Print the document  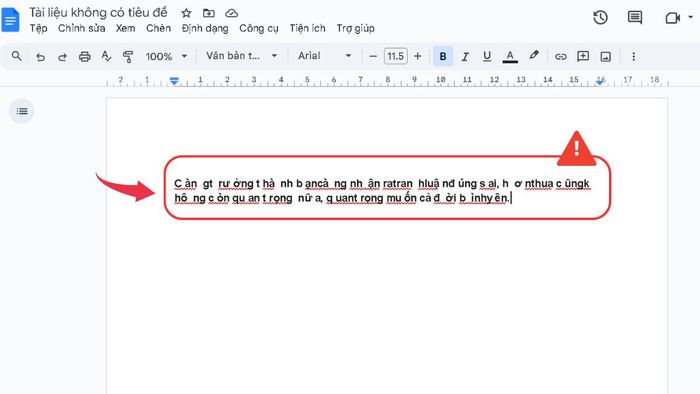84,57
